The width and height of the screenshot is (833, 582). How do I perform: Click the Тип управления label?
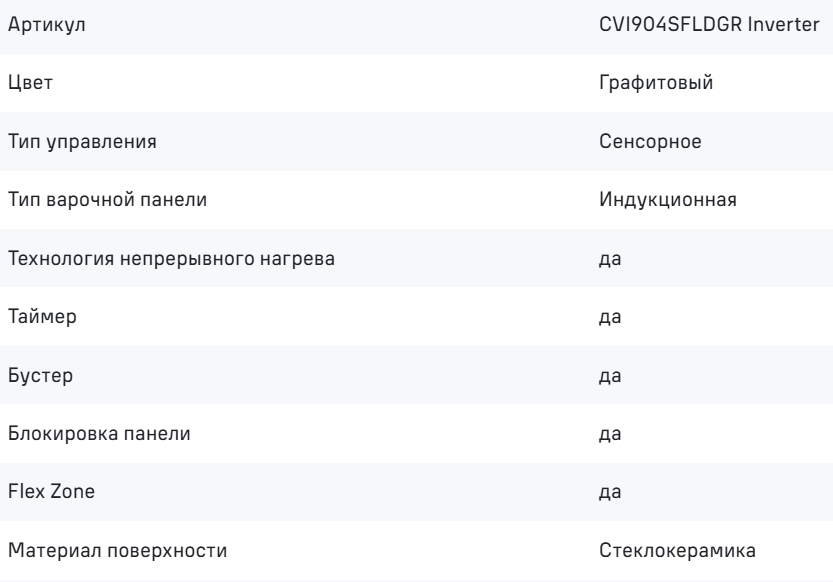[x=82, y=142]
